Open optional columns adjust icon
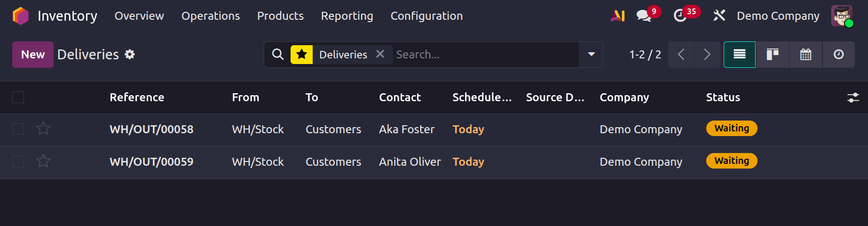Viewport: 868px width, 226px height. pyautogui.click(x=853, y=97)
